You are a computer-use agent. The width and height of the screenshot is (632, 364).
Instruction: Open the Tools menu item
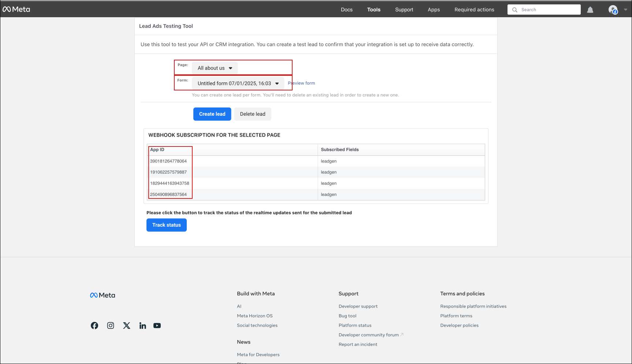coord(374,10)
